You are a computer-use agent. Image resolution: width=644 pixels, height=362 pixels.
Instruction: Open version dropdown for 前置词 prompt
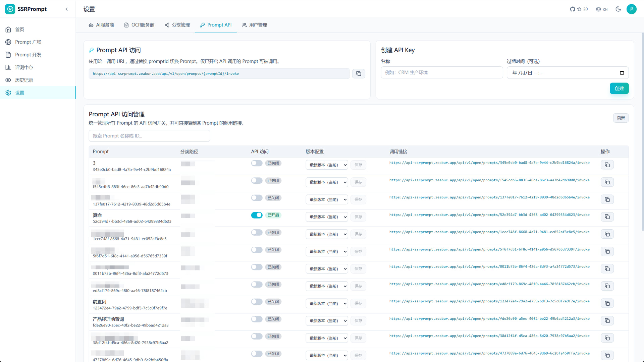point(327,303)
